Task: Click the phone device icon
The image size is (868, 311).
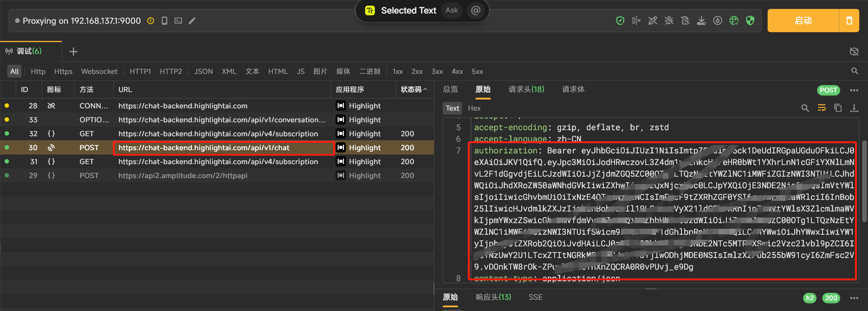Action: (164, 20)
